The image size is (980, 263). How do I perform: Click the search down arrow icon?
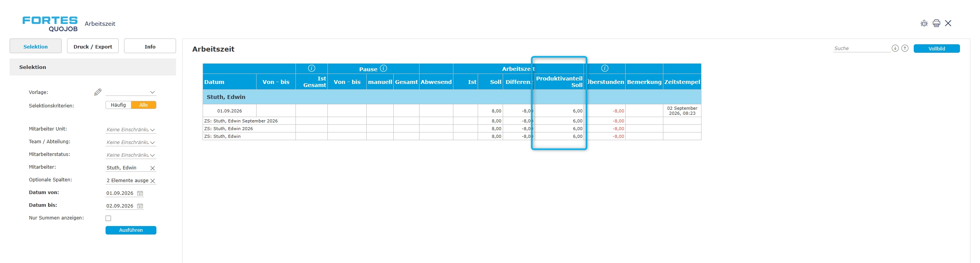click(895, 48)
